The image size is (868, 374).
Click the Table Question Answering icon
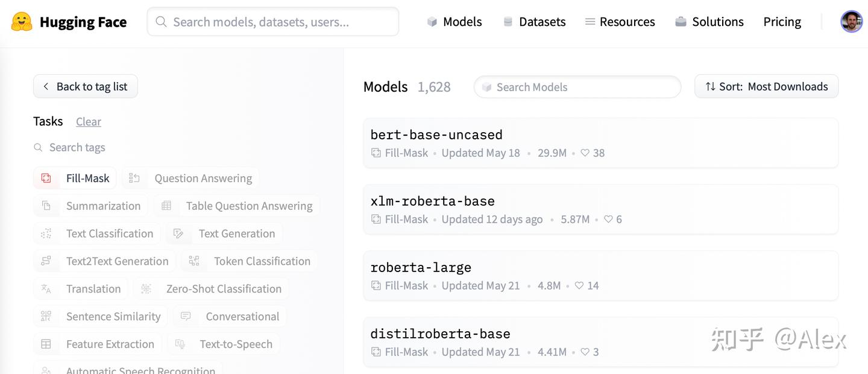pos(166,206)
